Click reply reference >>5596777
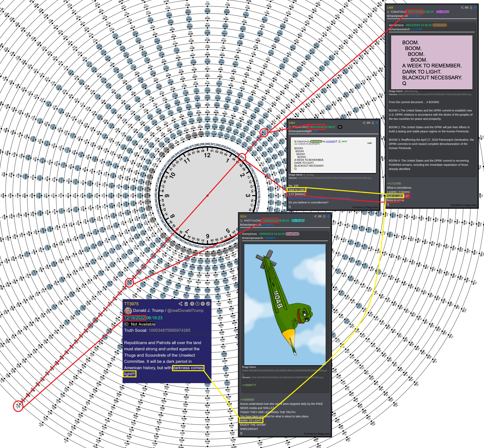This screenshot has width=484, height=448. (x=249, y=385)
